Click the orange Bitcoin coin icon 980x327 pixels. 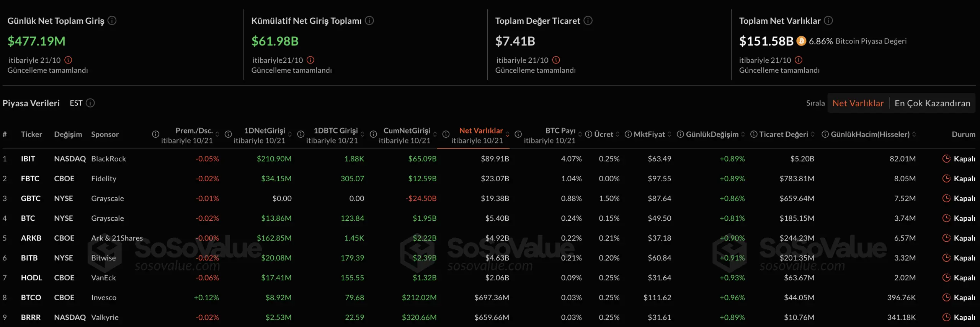[801, 41]
